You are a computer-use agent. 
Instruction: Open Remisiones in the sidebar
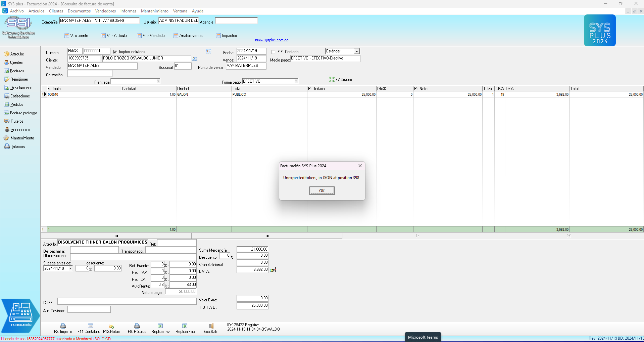(16, 79)
